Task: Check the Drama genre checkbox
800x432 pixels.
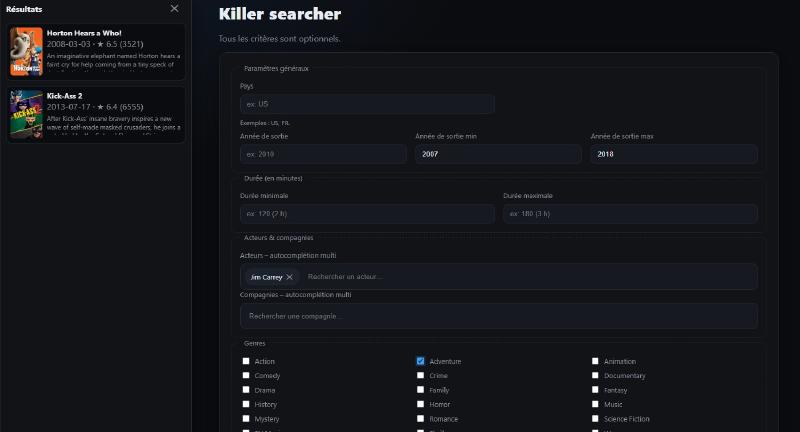Action: [x=246, y=390]
